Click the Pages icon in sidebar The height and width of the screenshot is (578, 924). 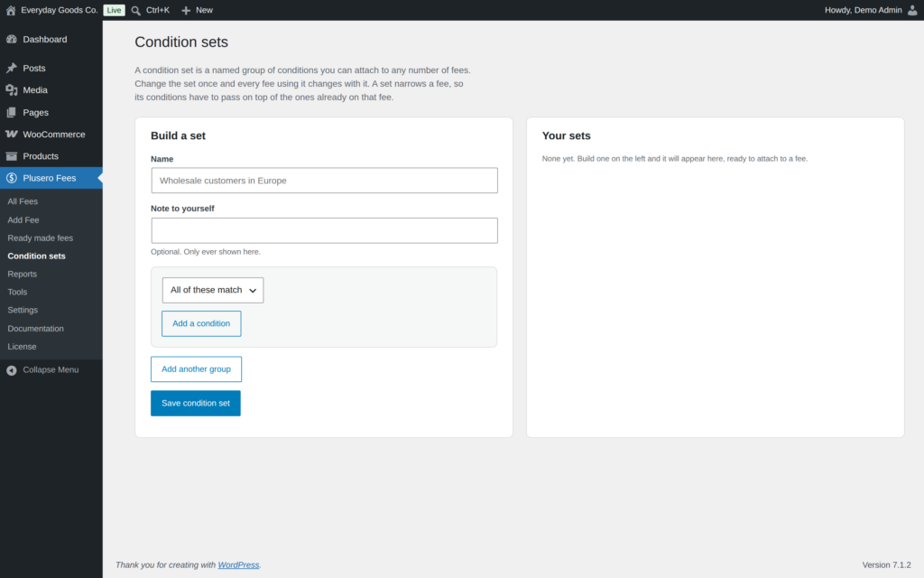pyautogui.click(x=11, y=112)
